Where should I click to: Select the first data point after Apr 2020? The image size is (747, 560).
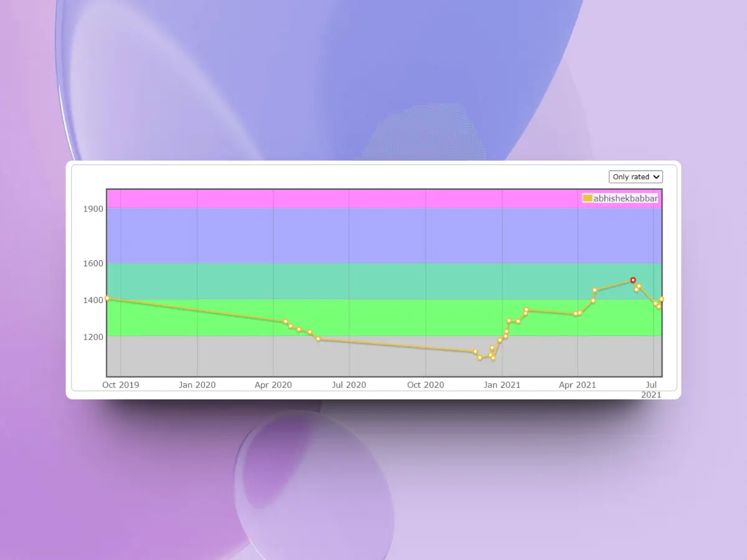pos(286,322)
